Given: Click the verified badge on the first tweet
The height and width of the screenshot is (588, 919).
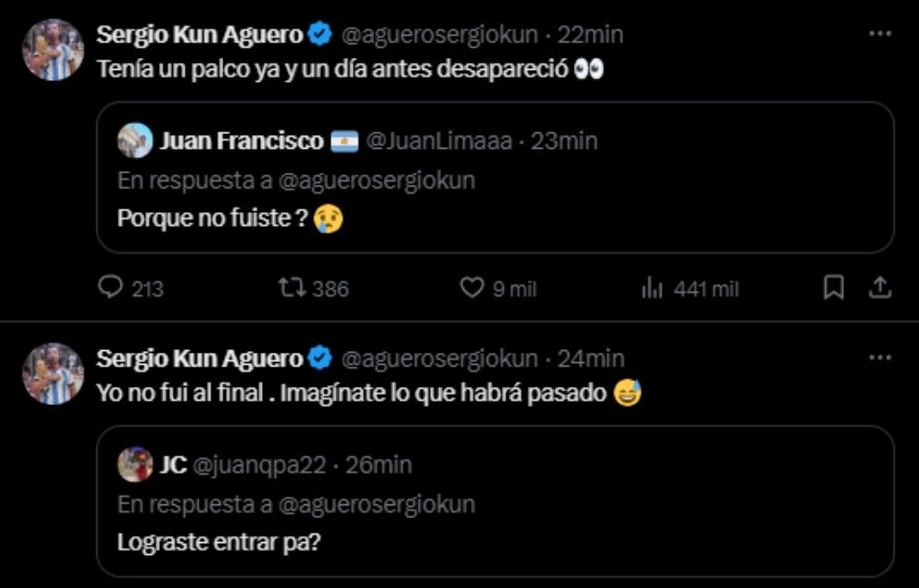Looking at the screenshot, I should pos(321,35).
